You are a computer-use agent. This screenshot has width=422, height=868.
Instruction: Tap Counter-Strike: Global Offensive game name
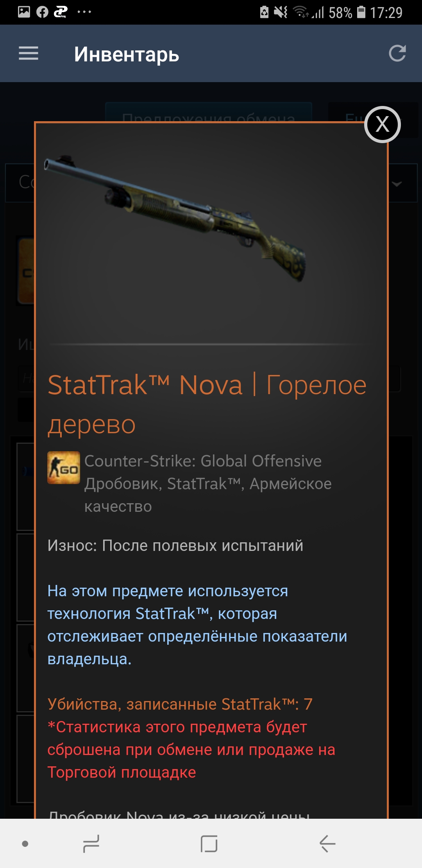coord(203,461)
